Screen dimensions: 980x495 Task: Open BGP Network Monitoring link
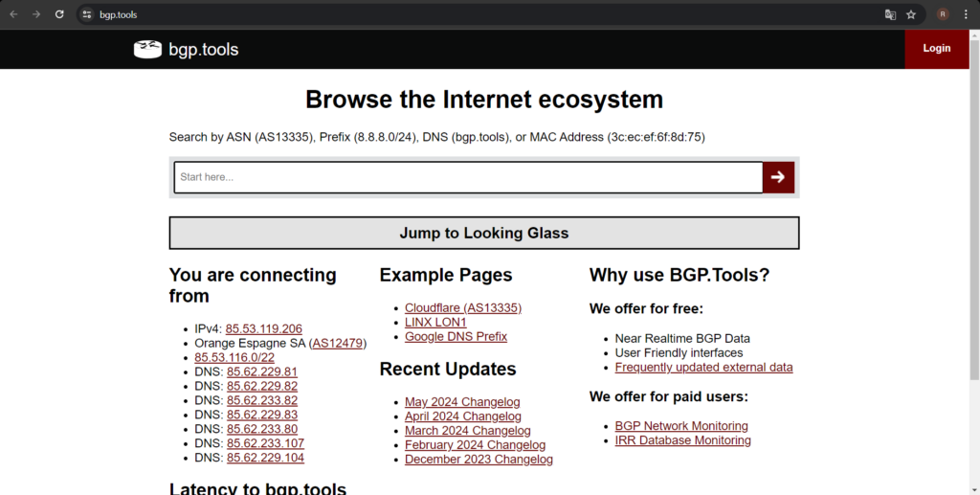[681, 426]
